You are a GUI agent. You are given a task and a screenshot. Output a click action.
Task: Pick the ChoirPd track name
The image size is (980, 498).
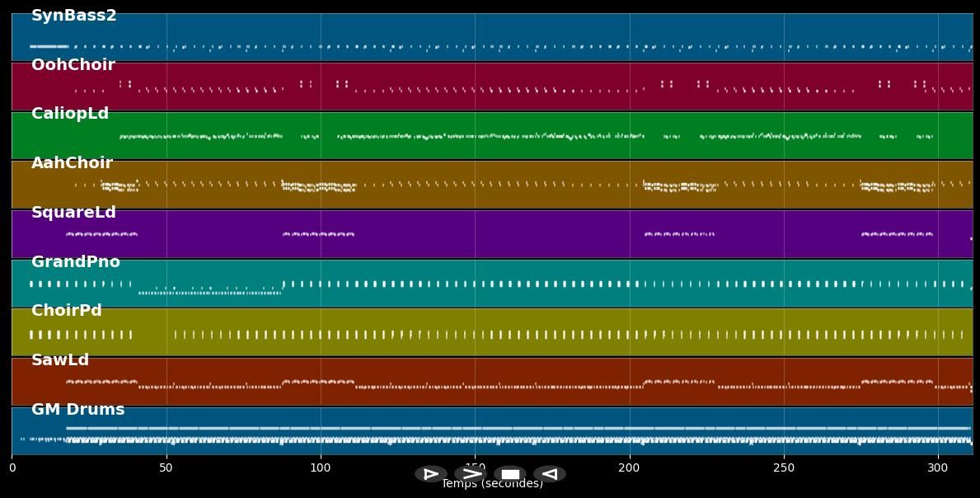[66, 311]
